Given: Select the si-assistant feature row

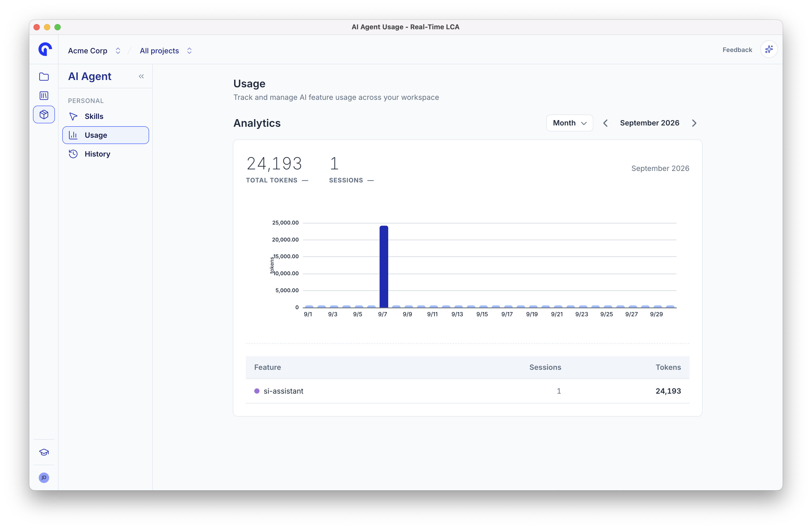Looking at the screenshot, I should coord(467,391).
